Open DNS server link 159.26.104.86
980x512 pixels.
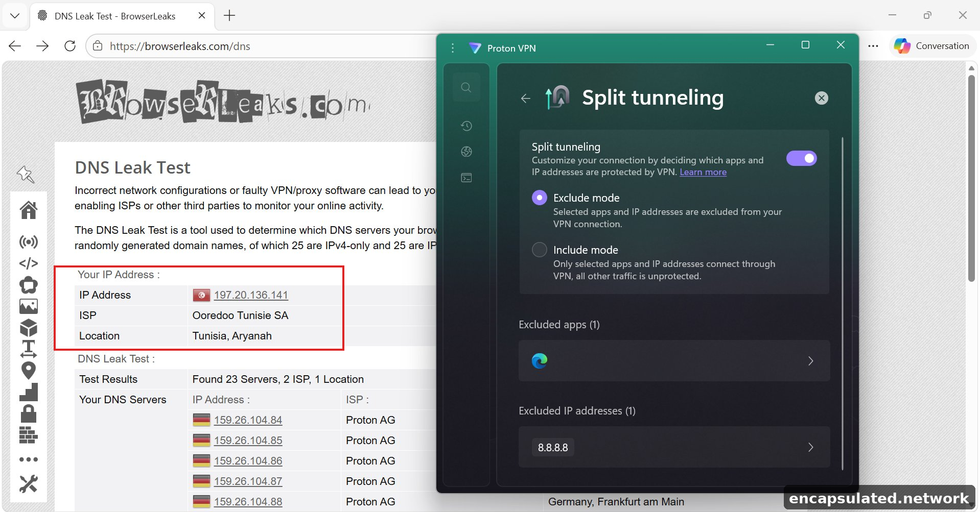(x=248, y=461)
